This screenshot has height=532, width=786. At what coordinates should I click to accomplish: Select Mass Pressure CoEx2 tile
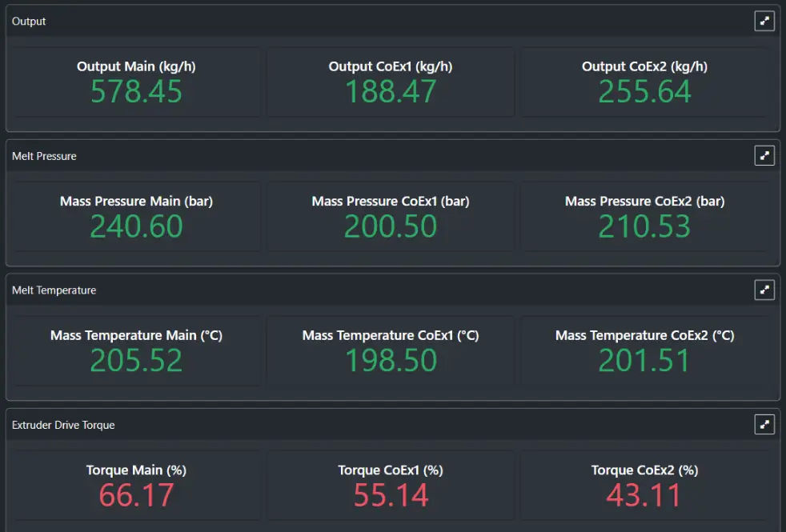click(644, 217)
